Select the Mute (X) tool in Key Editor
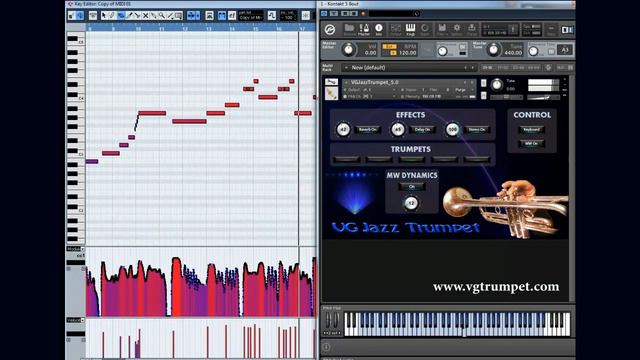Image resolution: width=640 pixels, height=360 pixels. [145, 16]
